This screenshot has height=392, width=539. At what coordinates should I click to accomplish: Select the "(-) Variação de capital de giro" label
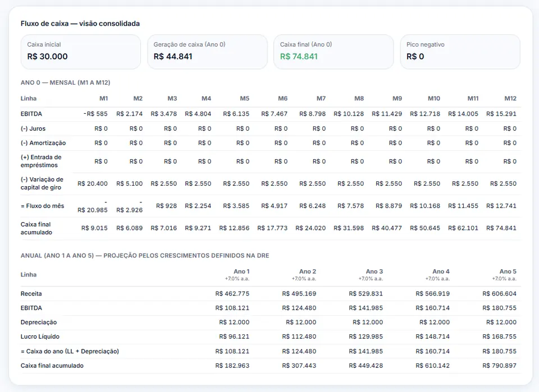42,183
